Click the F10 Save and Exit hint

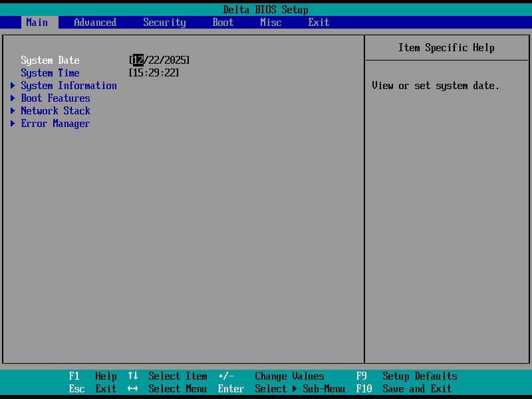click(x=404, y=388)
